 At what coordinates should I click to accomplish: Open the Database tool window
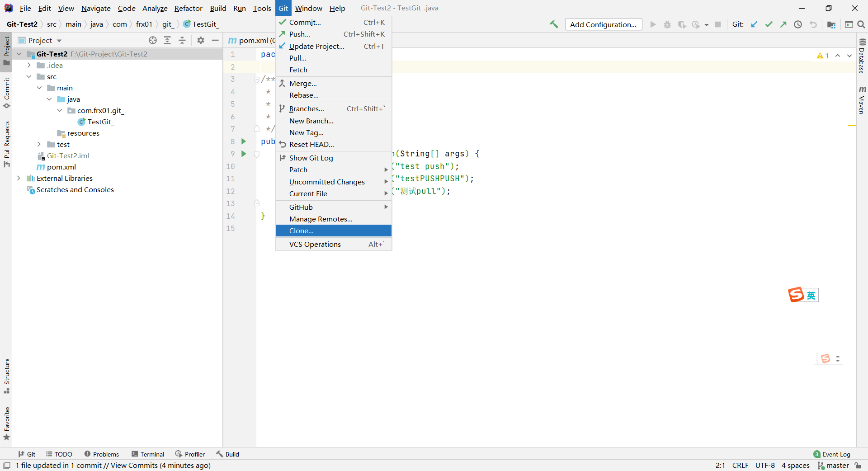click(x=862, y=56)
